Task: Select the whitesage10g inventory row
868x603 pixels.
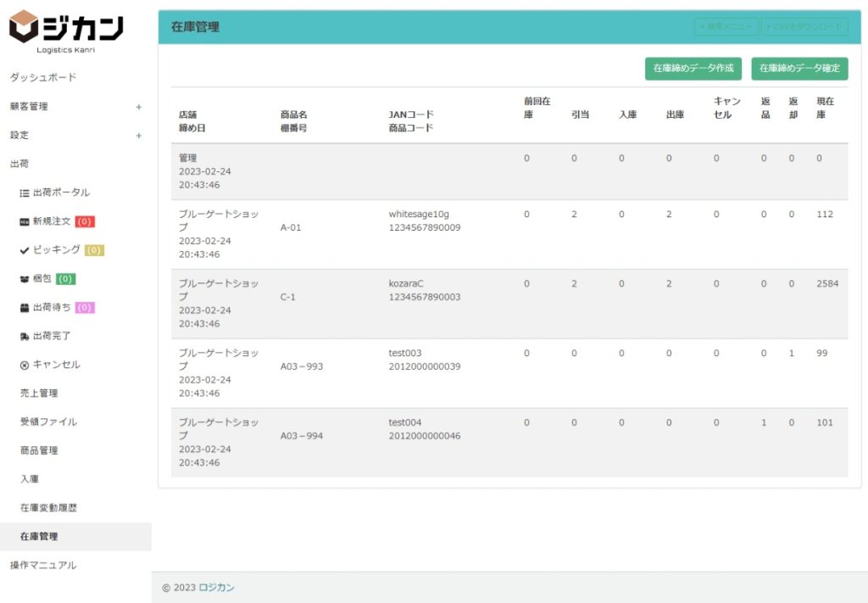Action: tap(509, 234)
